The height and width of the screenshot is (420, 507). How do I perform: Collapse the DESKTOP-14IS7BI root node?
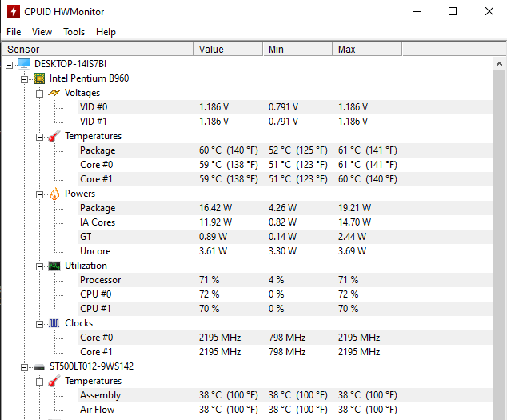(9, 65)
